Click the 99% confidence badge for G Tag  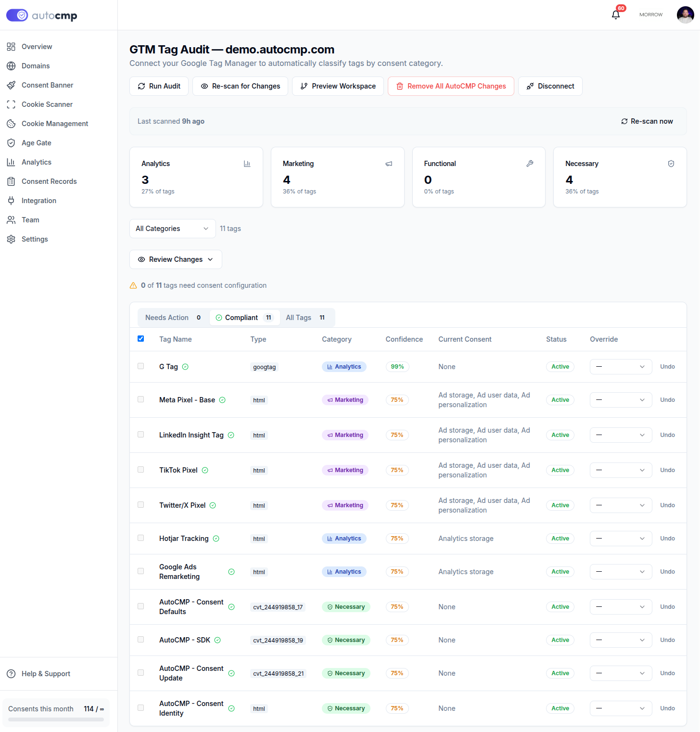click(x=397, y=367)
